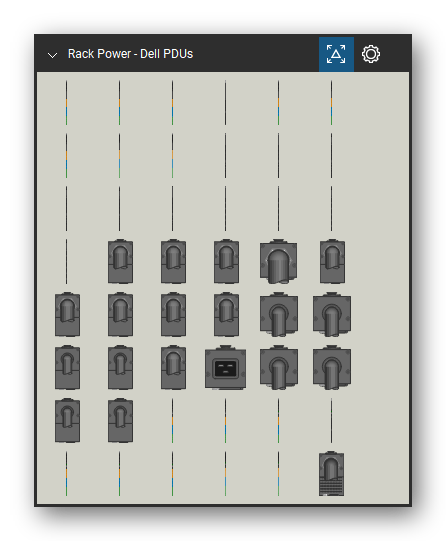This screenshot has height=541, width=446.
Task: Pick the last square plug in the fifth row
Action: tap(332, 314)
